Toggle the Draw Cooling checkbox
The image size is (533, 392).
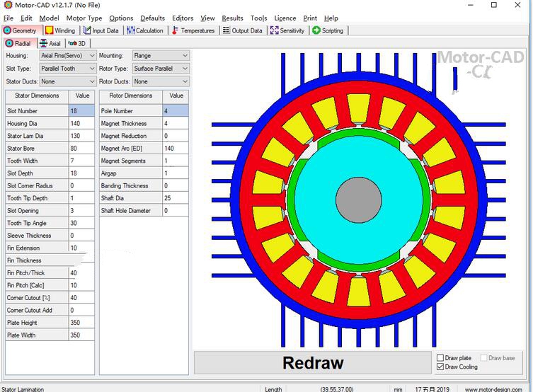pos(440,367)
